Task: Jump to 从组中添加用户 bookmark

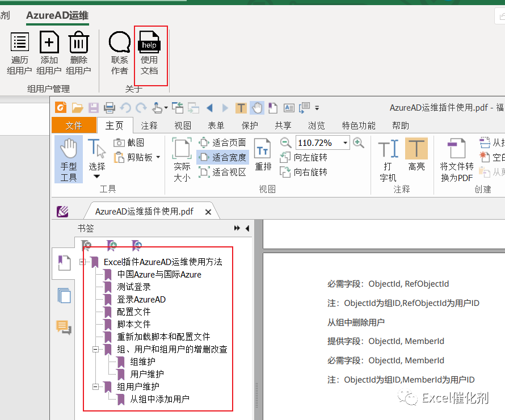Action: coord(159,399)
